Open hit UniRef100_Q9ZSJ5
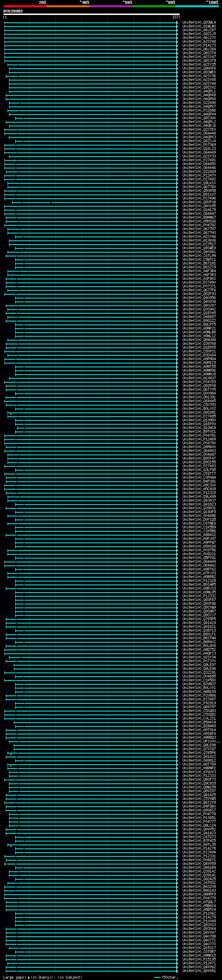Image resolution: width=222 pixels, height=980 pixels. point(199,34)
